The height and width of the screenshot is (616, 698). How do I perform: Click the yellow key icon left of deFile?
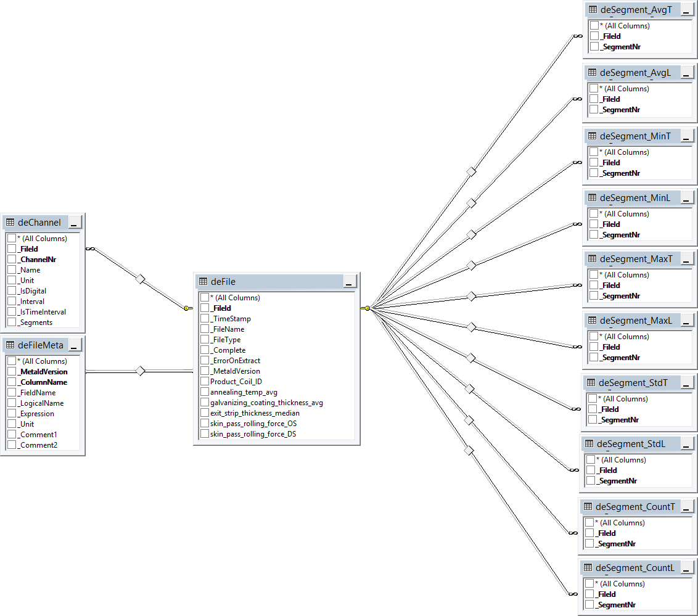click(x=188, y=308)
